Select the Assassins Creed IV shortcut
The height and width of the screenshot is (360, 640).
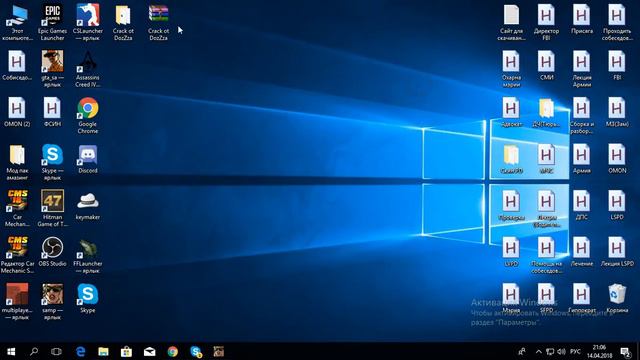(87, 69)
